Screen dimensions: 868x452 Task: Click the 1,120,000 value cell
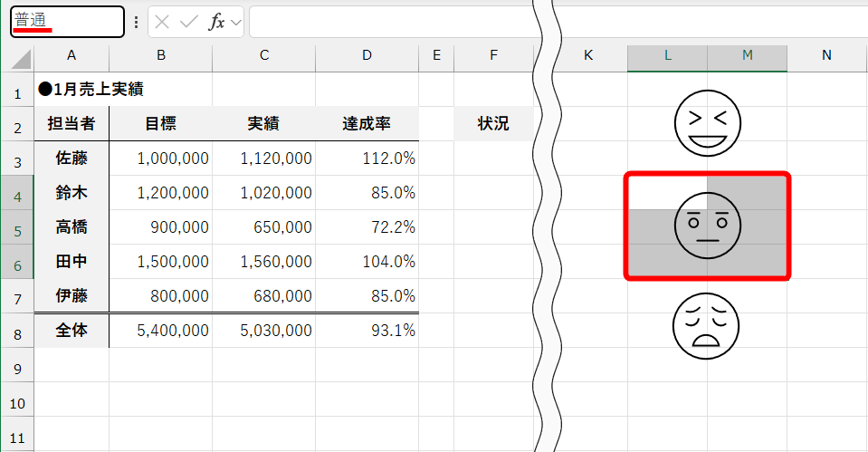tap(264, 159)
